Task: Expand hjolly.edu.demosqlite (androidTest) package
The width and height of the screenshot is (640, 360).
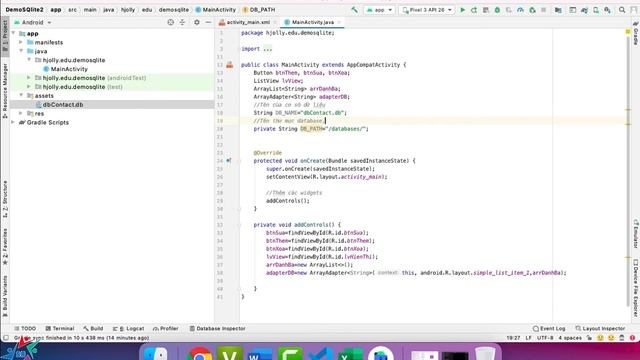Action: coord(29,78)
